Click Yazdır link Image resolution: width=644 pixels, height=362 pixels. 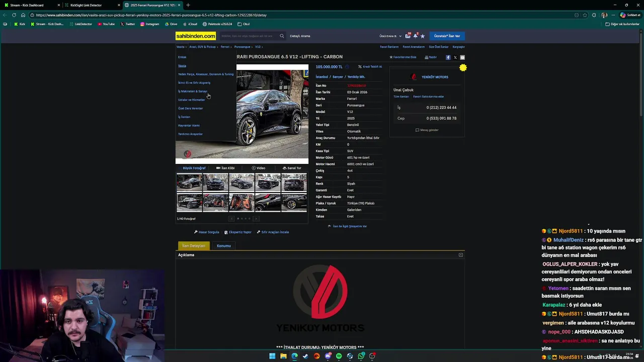pos(431,57)
